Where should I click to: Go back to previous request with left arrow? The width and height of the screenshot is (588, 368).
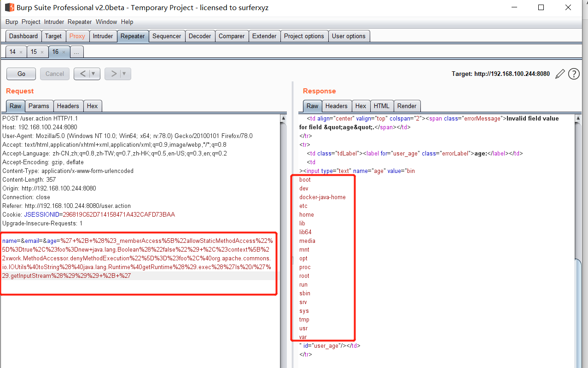point(82,74)
